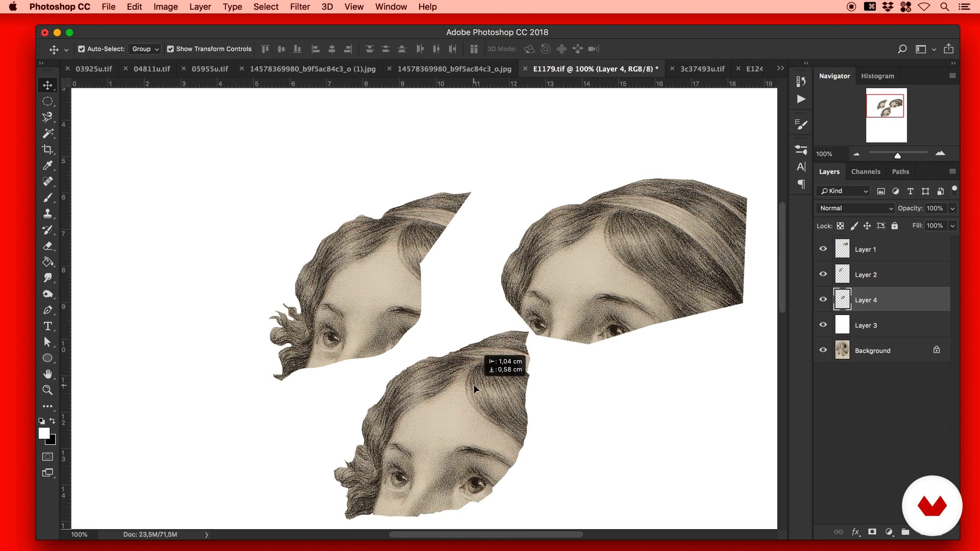
Task: Create a new layer group
Action: (x=905, y=532)
